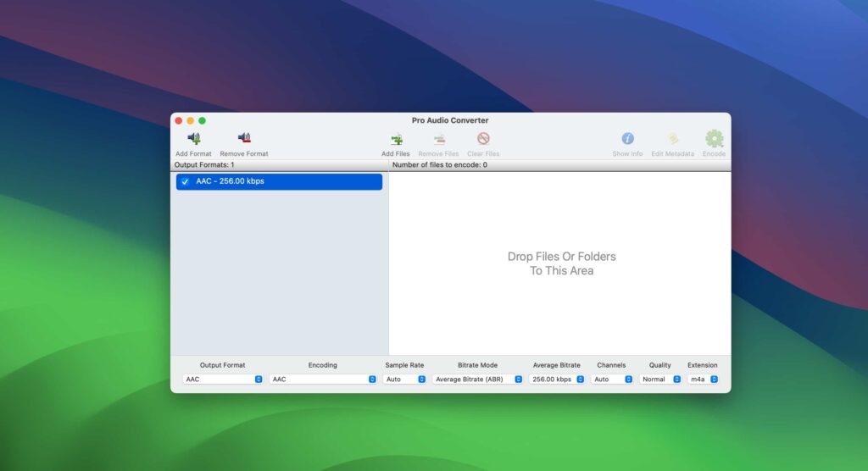Minimize the window with the yellow button

pos(191,120)
